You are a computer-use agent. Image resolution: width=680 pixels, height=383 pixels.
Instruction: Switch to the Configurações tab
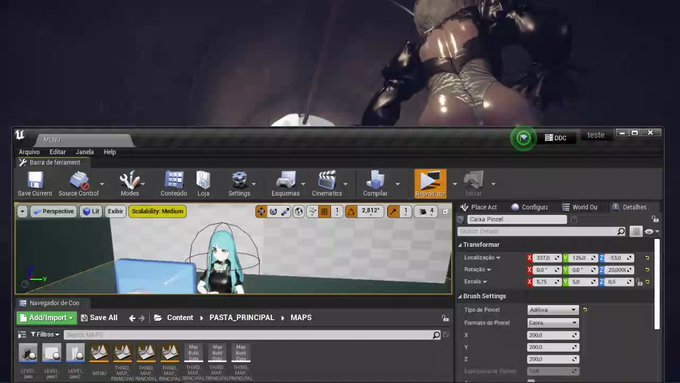coord(530,207)
